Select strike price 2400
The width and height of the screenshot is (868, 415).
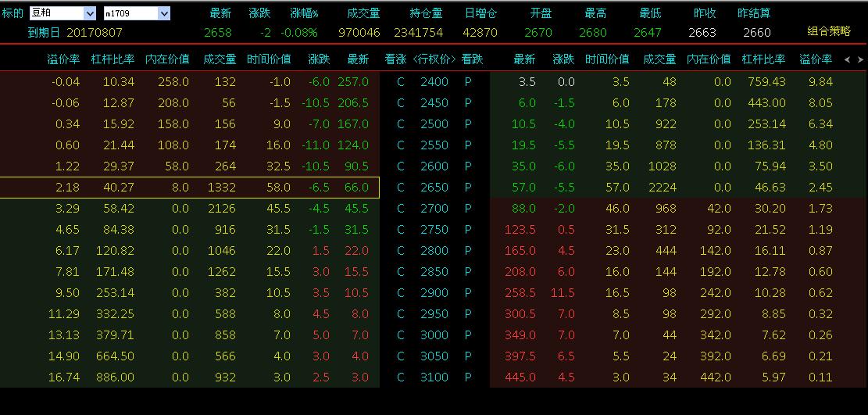pos(434,82)
